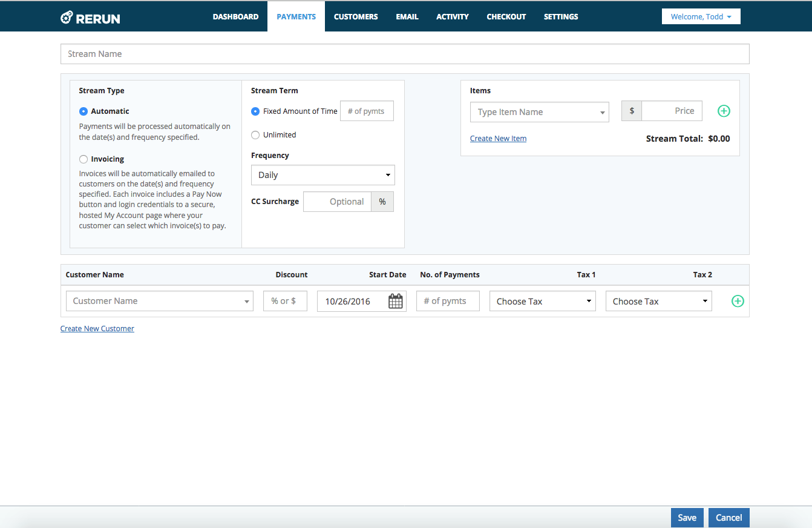Click the percent sign on CC Surcharge
812x528 pixels.
(382, 202)
